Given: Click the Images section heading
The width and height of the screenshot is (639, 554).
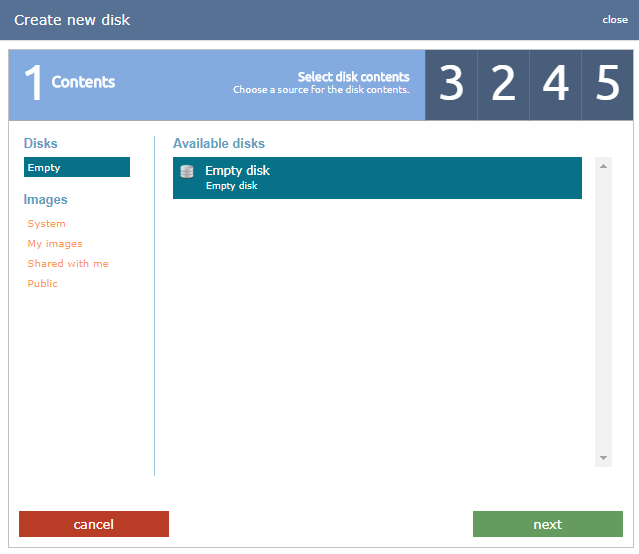Looking at the screenshot, I should (46, 200).
